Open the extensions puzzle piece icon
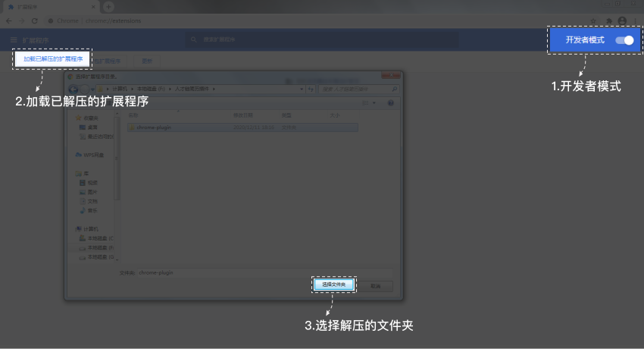This screenshot has height=349, width=644. (x=608, y=20)
